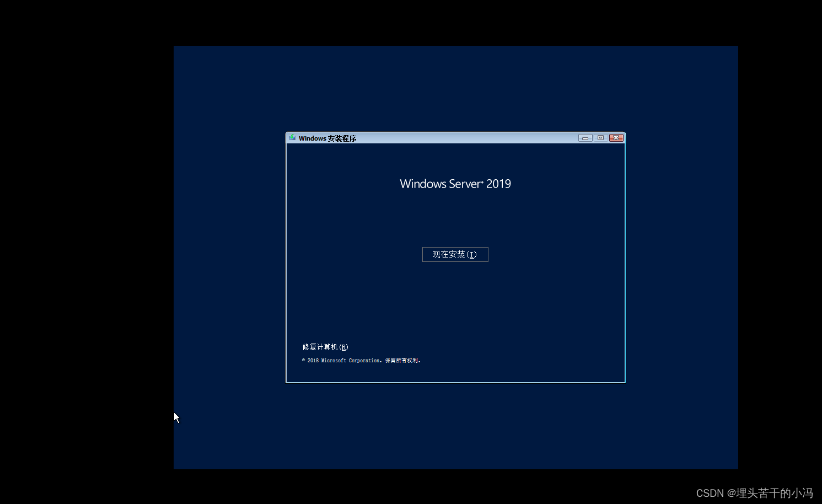This screenshot has width=822, height=504.
Task: Maximize the Windows 安装程序 window
Action: (x=600, y=138)
